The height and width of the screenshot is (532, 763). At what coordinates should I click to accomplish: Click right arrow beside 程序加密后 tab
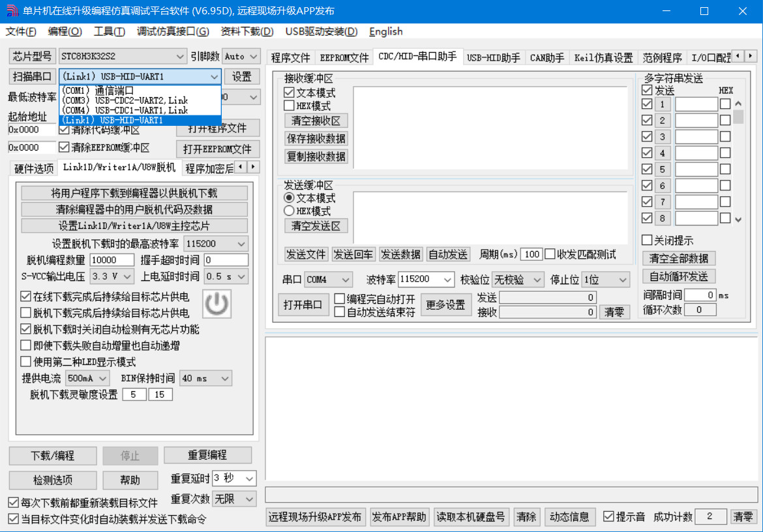pos(254,168)
